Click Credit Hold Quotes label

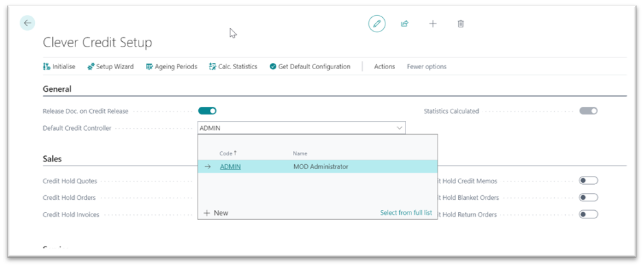coord(70,181)
